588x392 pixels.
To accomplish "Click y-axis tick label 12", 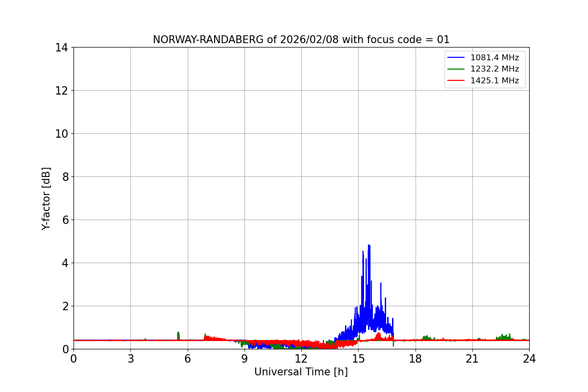I will point(61,91).
